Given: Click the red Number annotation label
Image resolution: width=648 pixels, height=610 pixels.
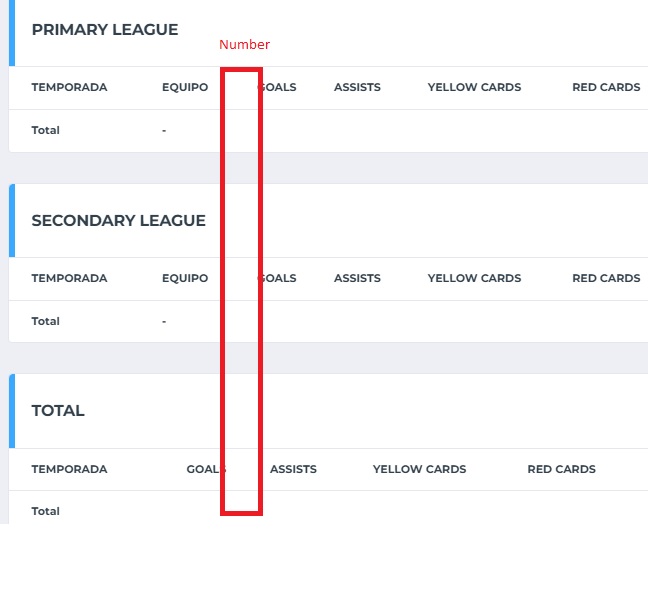Looking at the screenshot, I should (x=244, y=45).
